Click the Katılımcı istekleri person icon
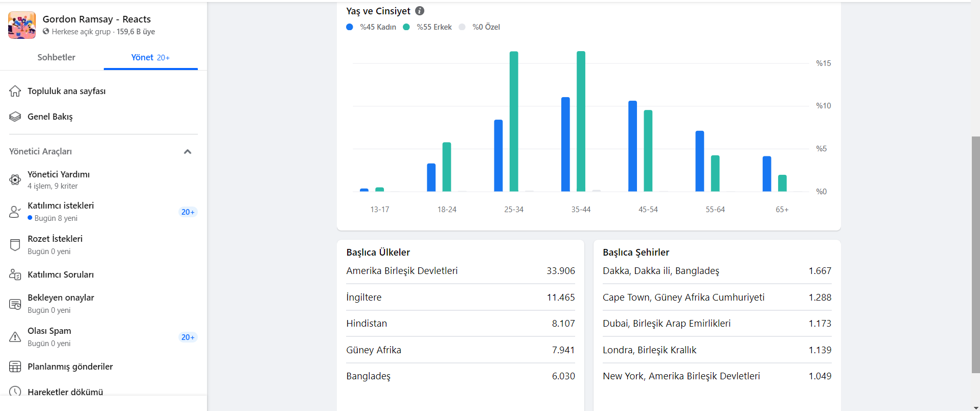Screen dimensions: 980x411 click(x=15, y=212)
